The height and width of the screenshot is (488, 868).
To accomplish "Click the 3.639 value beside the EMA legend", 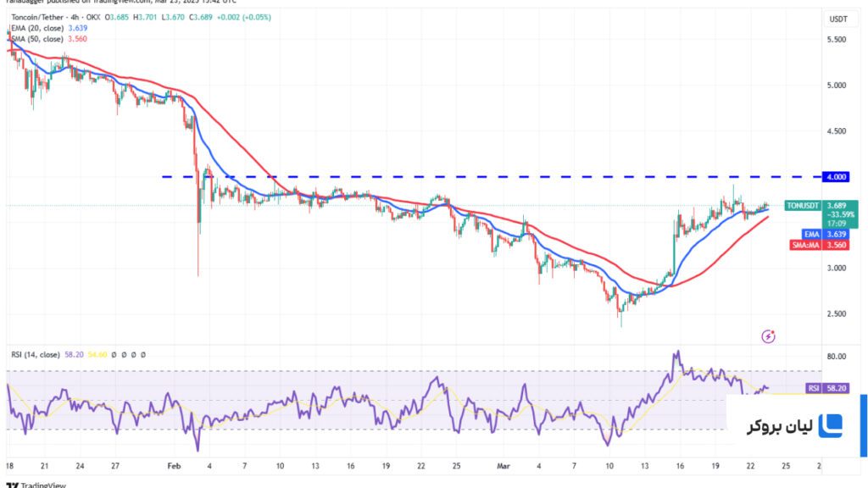I will point(77,28).
